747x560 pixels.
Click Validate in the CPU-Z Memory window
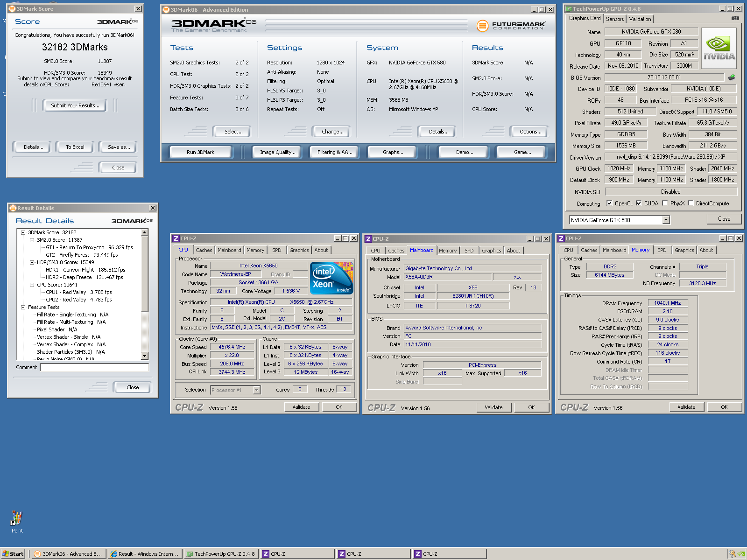pyautogui.click(x=686, y=407)
